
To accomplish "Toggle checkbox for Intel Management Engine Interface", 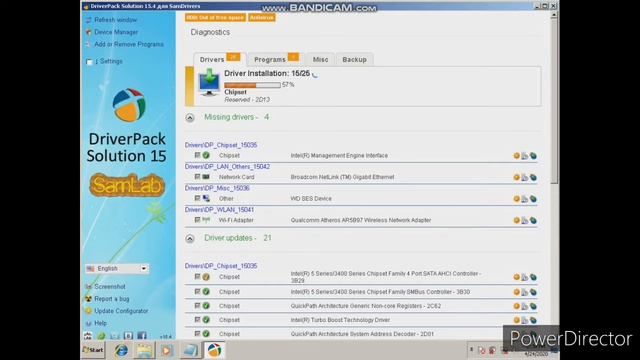I will coord(197,155).
